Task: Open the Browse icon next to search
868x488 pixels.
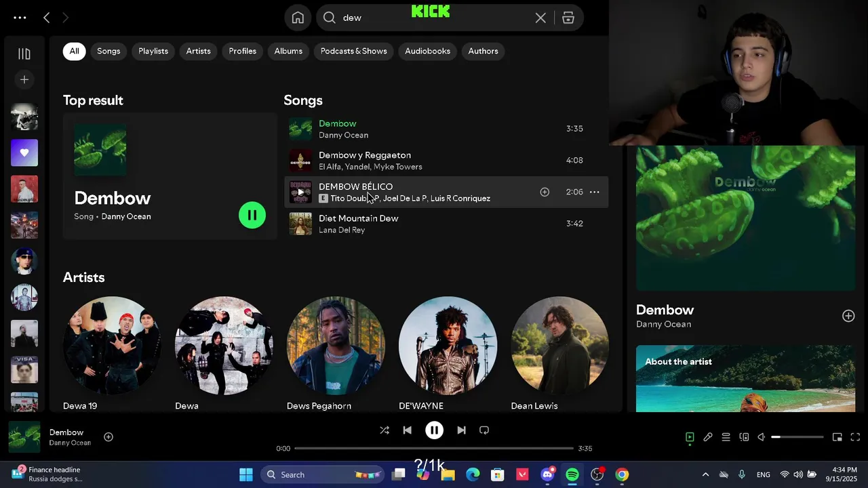Action: point(568,18)
